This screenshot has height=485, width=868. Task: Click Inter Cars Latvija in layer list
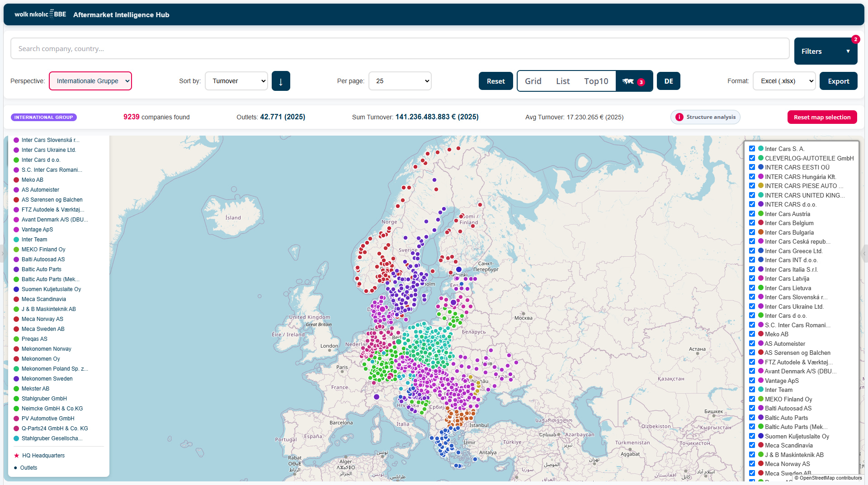pos(787,278)
